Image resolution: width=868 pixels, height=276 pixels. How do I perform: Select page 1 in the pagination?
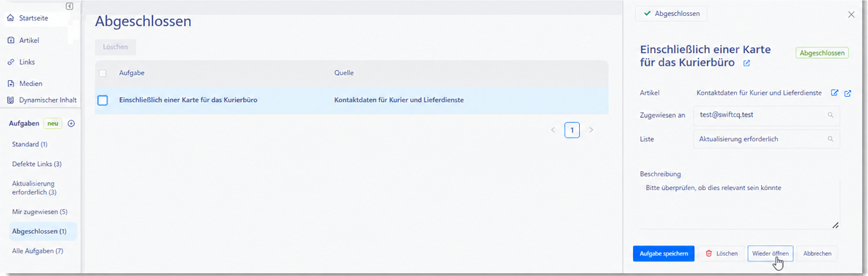(572, 130)
